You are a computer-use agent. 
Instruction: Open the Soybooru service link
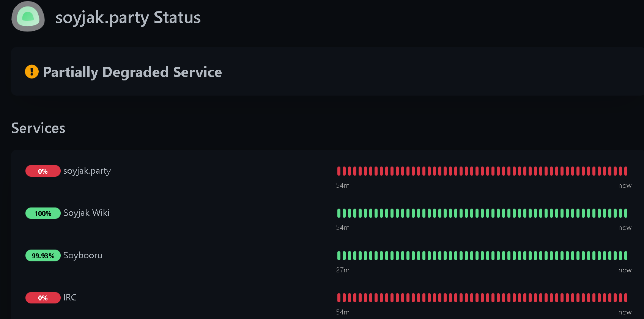pyautogui.click(x=82, y=255)
